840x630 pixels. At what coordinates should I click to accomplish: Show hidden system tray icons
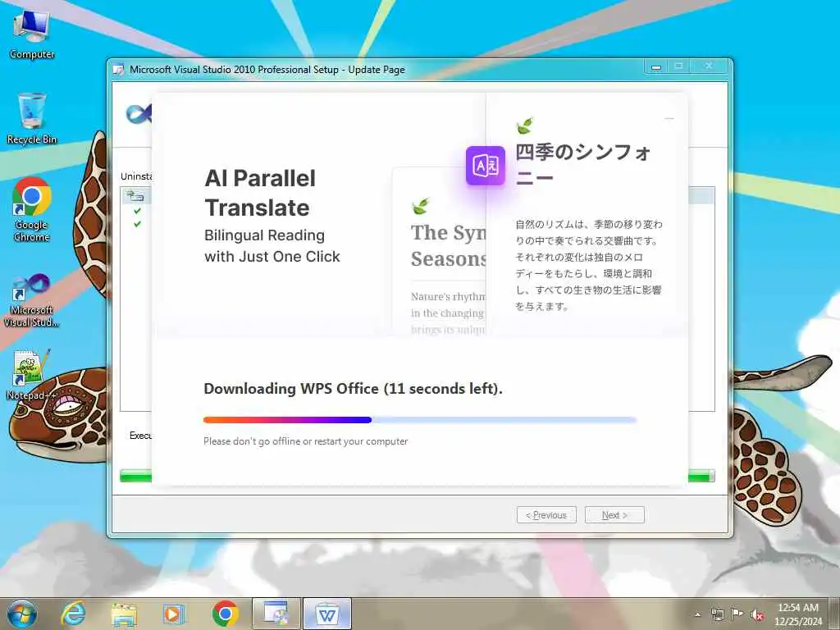[697, 614]
